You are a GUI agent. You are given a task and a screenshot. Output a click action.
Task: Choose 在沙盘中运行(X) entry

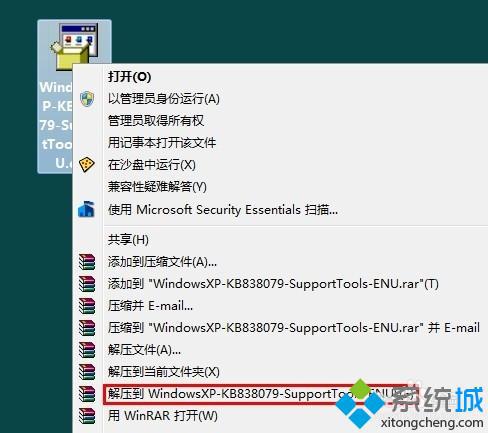tap(152, 165)
